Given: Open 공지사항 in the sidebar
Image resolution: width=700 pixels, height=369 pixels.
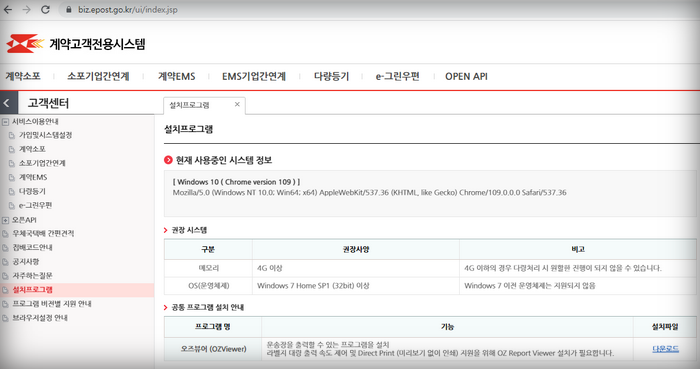Looking at the screenshot, I should 25,261.
